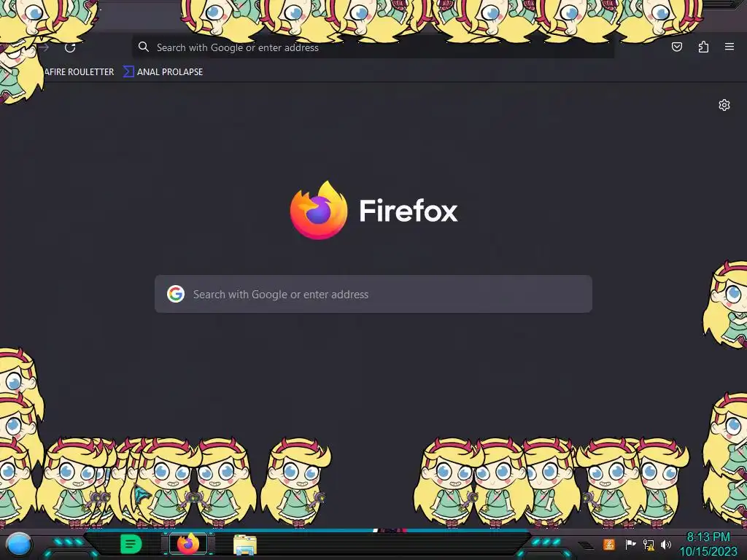Focus the top address bar
This screenshot has width=747, height=560.
(373, 47)
